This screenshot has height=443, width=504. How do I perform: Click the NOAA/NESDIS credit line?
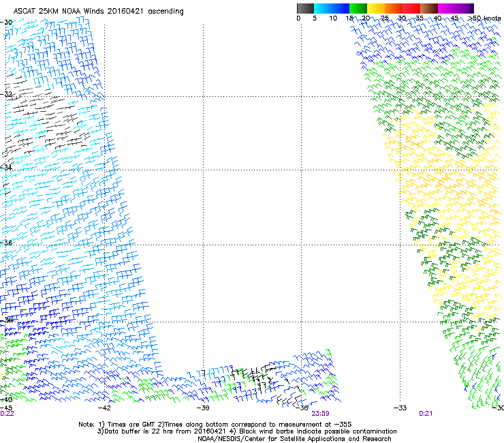(294, 439)
